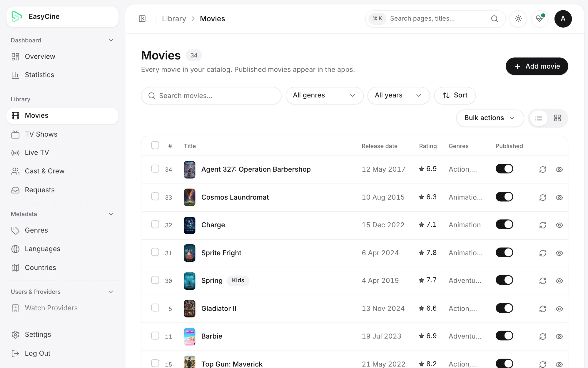
Task: Open the All genres dropdown
Action: (325, 95)
